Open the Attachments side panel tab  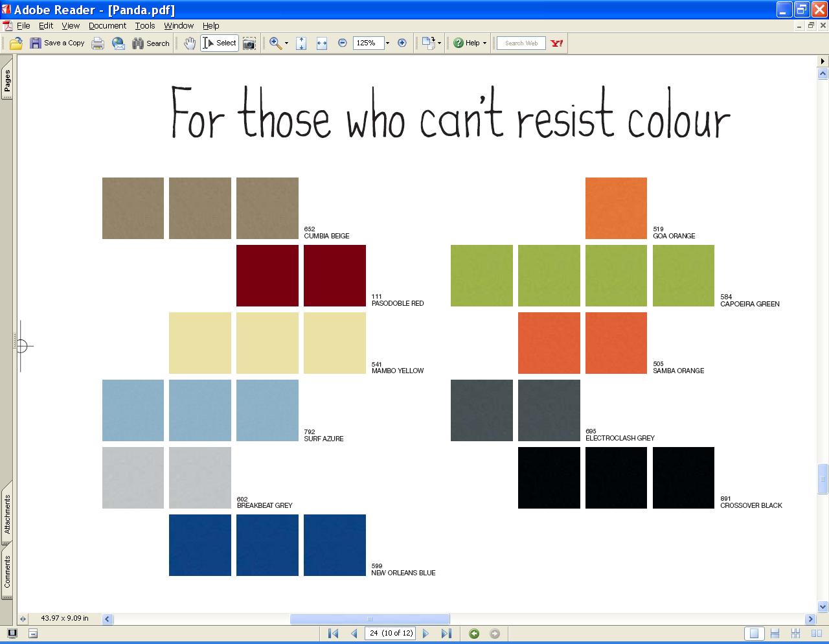click(7, 514)
